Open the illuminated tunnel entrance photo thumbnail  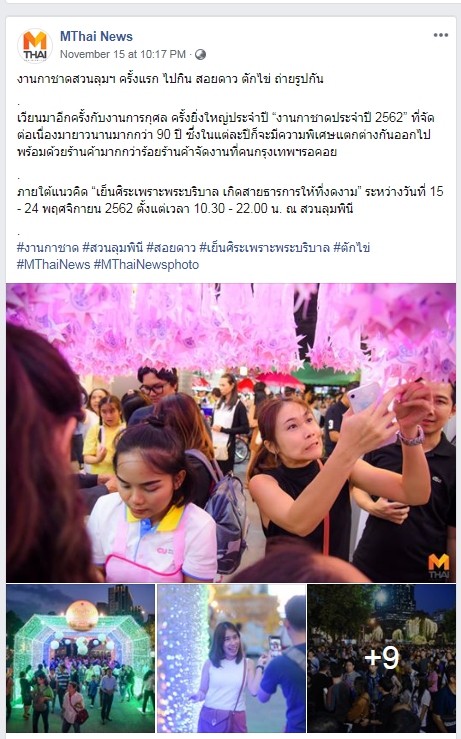pos(81,658)
